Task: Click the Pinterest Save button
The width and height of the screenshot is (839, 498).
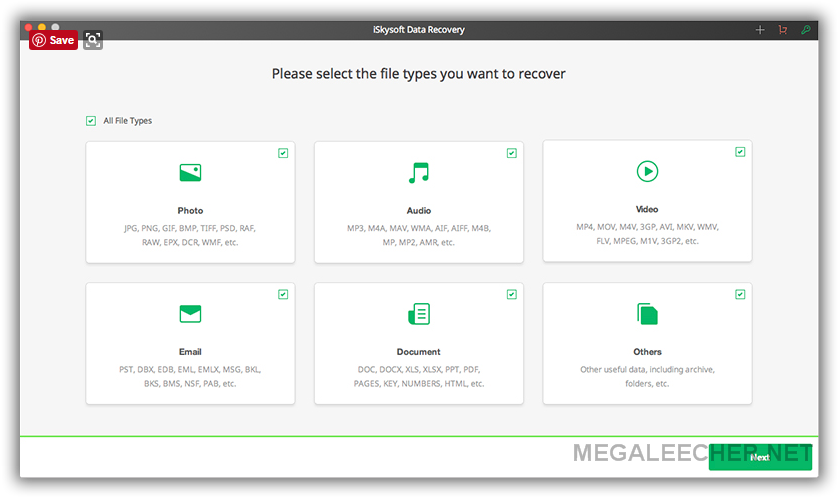Action: pyautogui.click(x=54, y=40)
